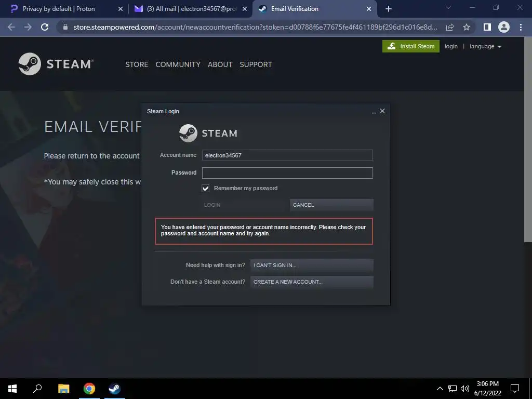Open the browser side panel icon

click(487, 27)
